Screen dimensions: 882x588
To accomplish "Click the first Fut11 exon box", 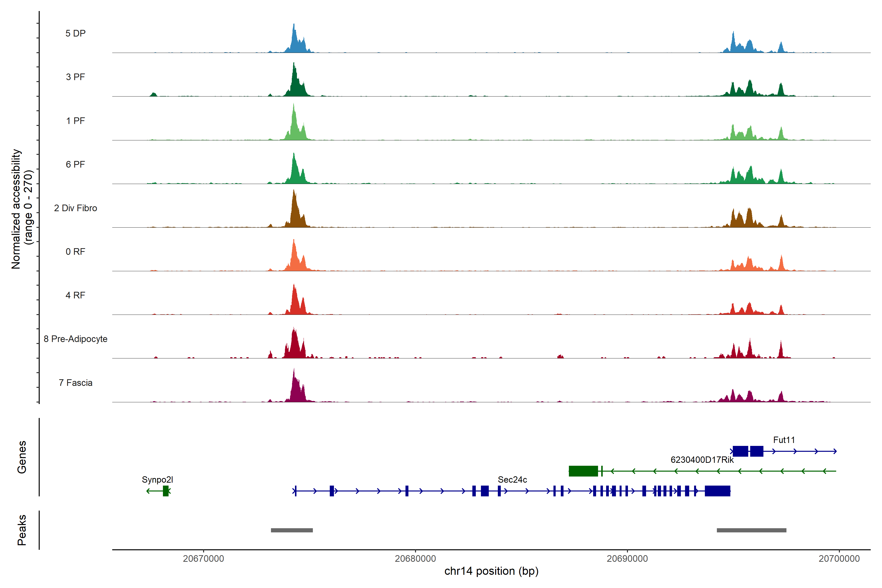I will pyautogui.click(x=740, y=451).
